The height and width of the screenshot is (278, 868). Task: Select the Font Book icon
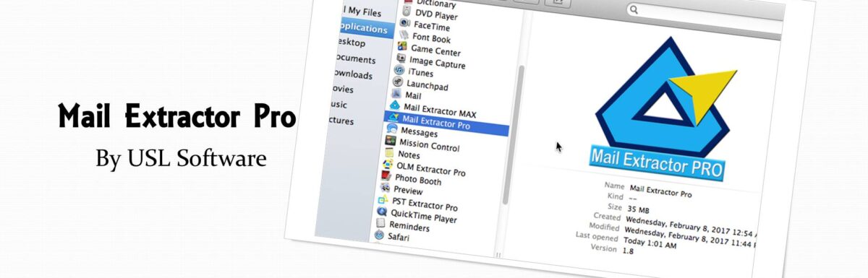click(403, 35)
